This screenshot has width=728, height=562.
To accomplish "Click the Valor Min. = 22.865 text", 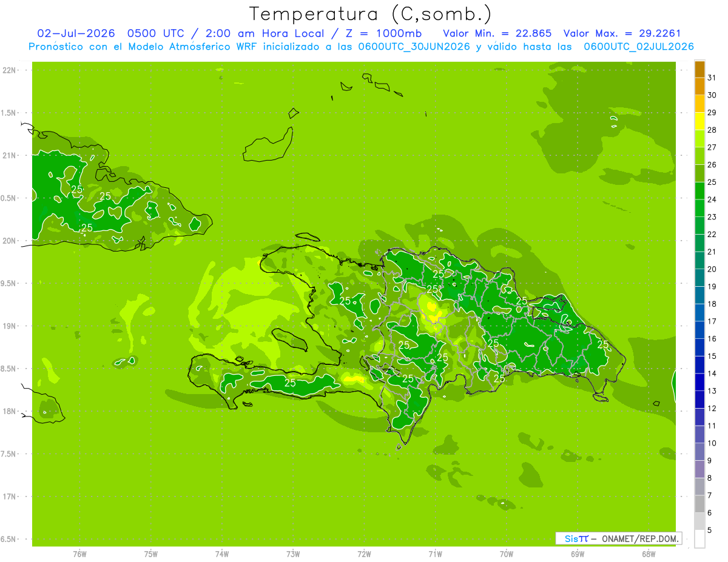I will coord(497,33).
